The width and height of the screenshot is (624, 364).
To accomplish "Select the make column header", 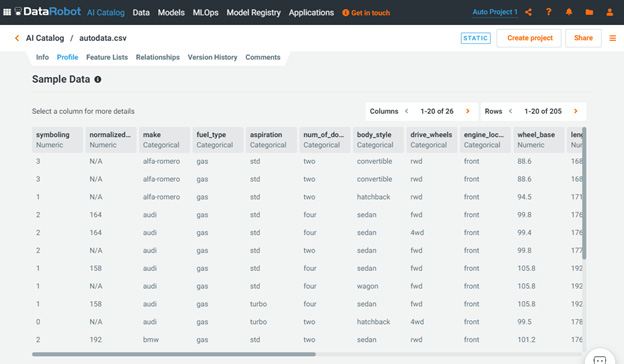I will click(164, 140).
